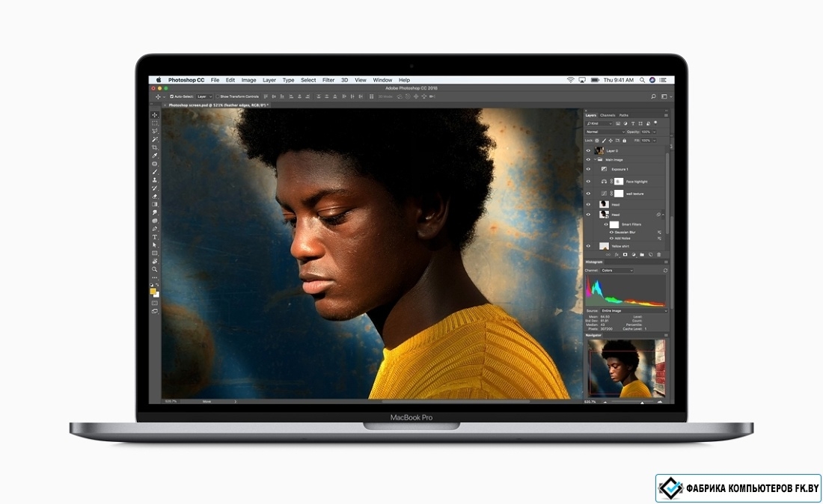Toggle visibility of Exposure 1 layer
The height and width of the screenshot is (504, 823).
588,169
